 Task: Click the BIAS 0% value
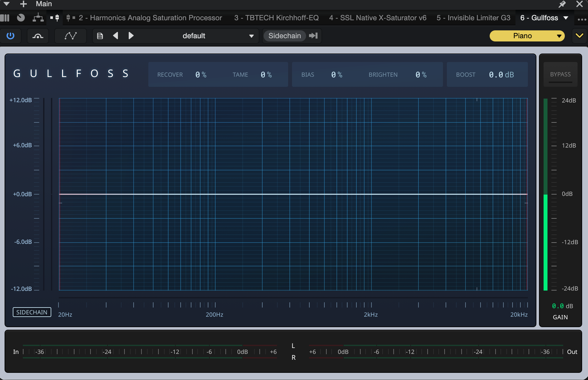pos(337,75)
